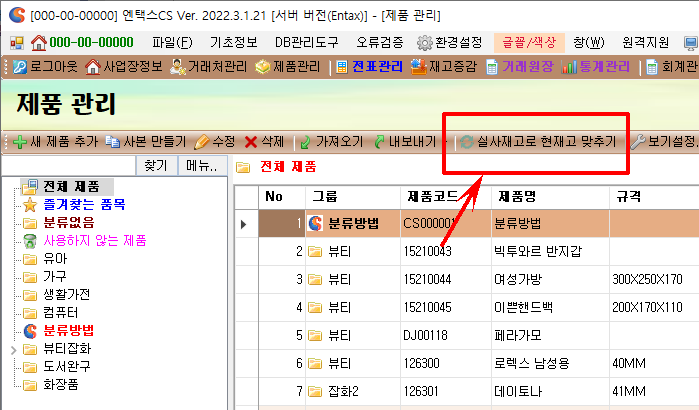This screenshot has height=410, width=699.
Task: Select 컴퓨터 folder in tree
Action: [61, 312]
